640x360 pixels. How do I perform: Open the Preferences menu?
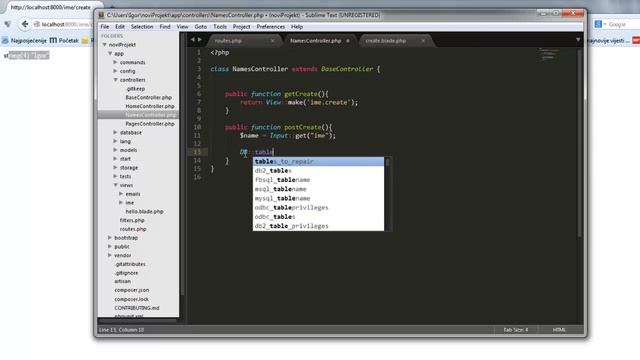[271, 27]
